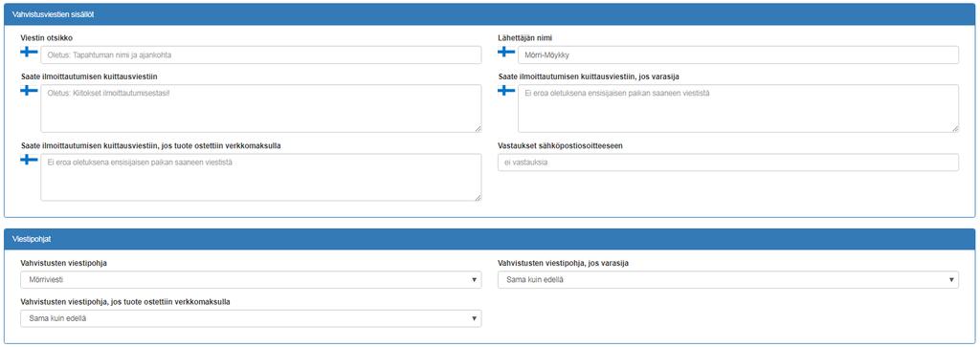The height and width of the screenshot is (347, 980).
Task: Click Finnish flag beside Viestin otsikko field
Action: pyautogui.click(x=29, y=52)
